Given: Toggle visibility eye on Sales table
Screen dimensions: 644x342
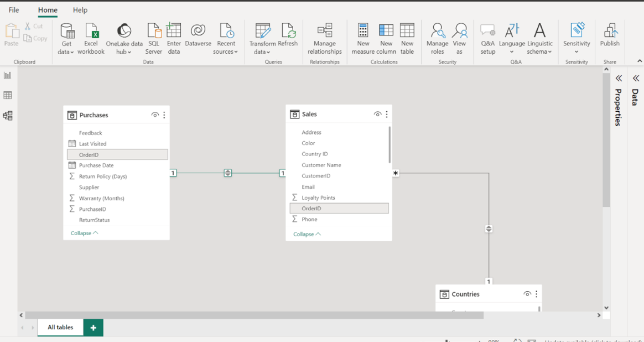Looking at the screenshot, I should 377,114.
